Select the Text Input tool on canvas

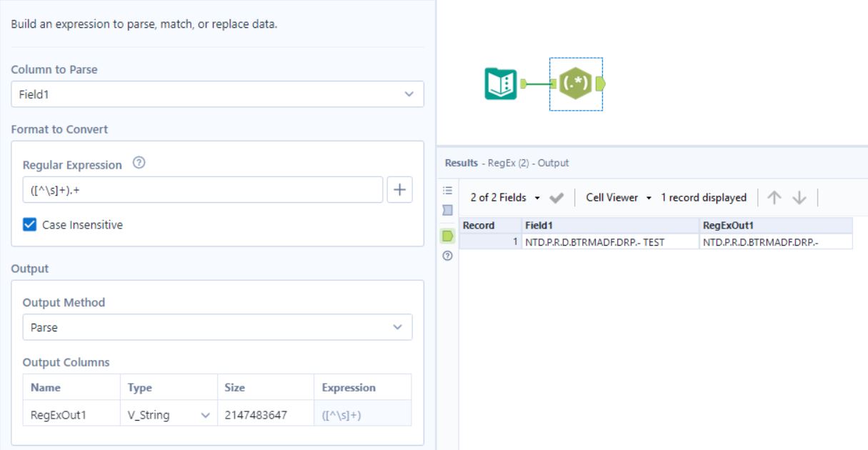[497, 84]
